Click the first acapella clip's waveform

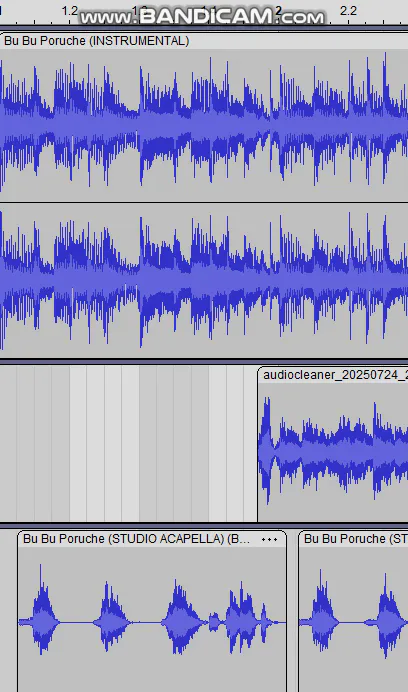tap(152, 619)
